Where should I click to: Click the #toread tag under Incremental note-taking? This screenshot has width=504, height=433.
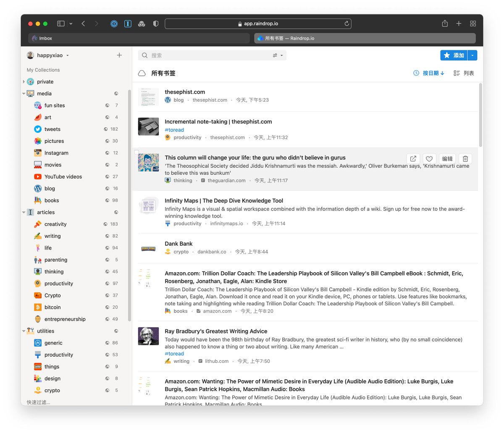[174, 130]
